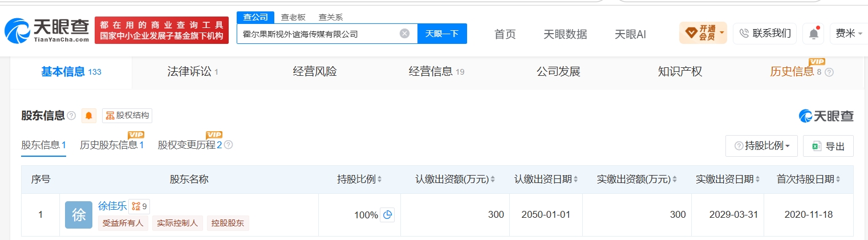The image size is (868, 240).
Task: Open the 法律诉讼 tab
Action: tap(192, 72)
